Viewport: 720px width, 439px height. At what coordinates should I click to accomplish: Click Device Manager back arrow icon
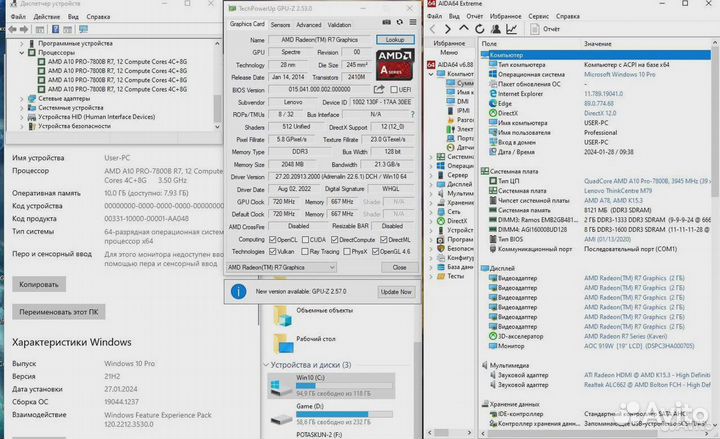(12, 29)
